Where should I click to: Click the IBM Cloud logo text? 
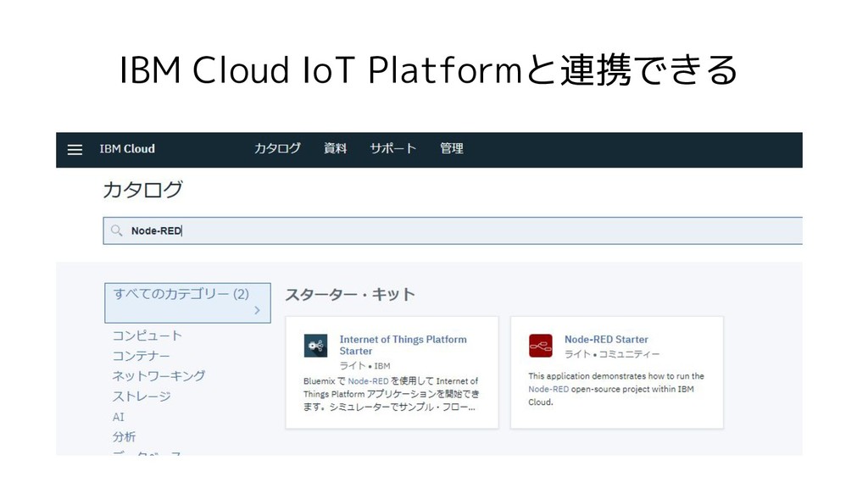[x=127, y=149]
